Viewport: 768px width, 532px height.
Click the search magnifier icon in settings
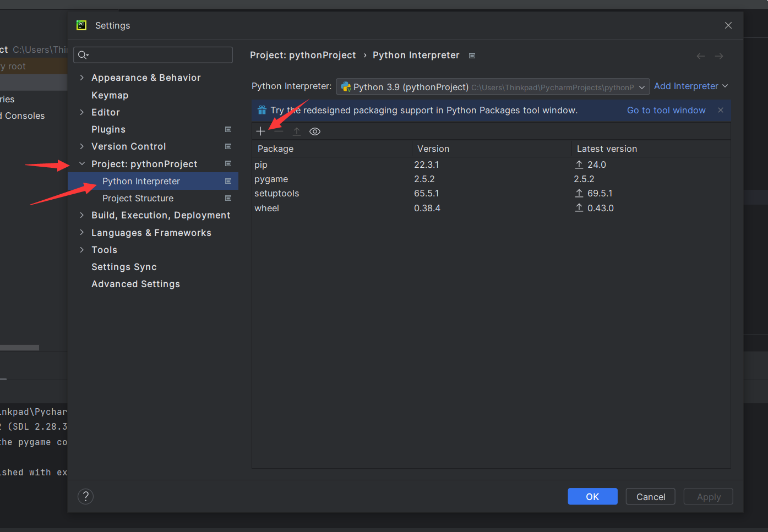pos(83,55)
